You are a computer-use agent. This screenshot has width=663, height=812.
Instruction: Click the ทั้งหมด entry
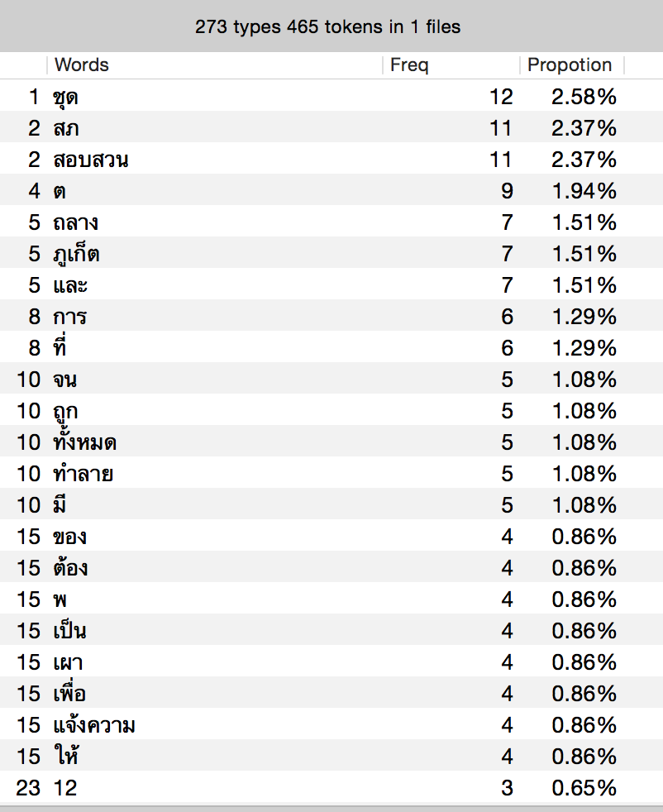coord(84,443)
